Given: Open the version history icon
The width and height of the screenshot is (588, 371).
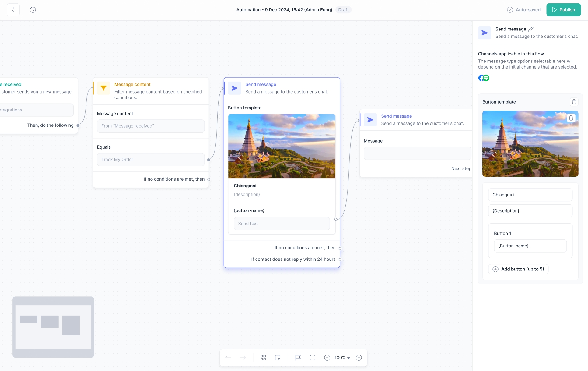Looking at the screenshot, I should coord(33,10).
